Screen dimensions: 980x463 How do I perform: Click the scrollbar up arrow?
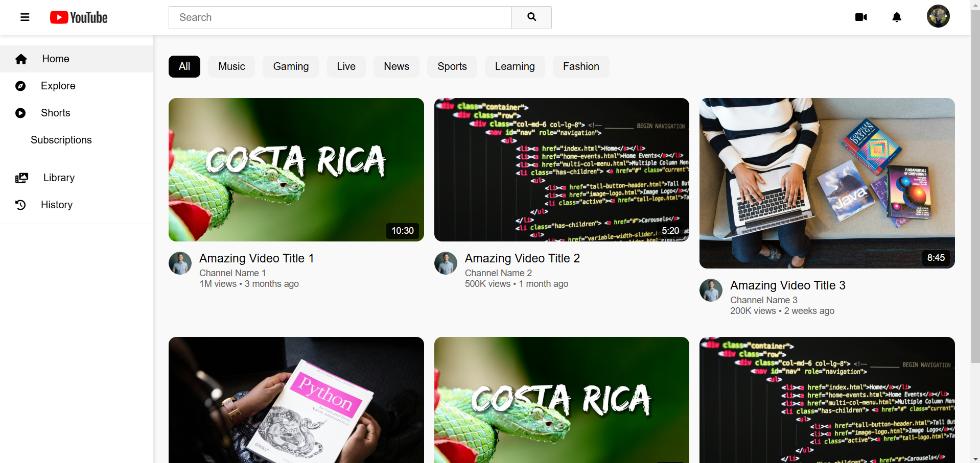[975, 4]
